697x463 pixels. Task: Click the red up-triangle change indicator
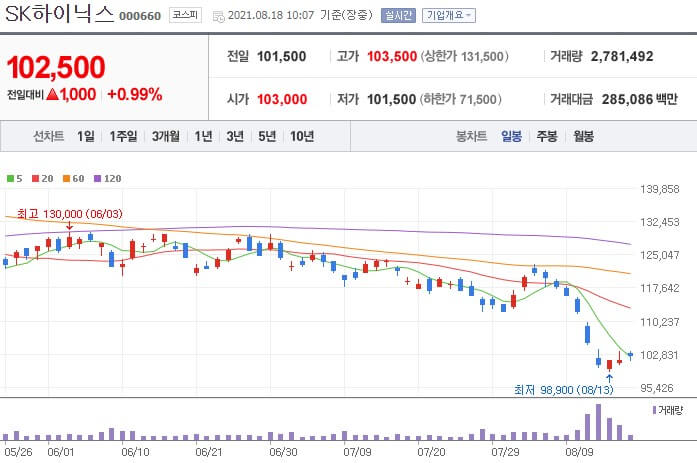(52, 94)
